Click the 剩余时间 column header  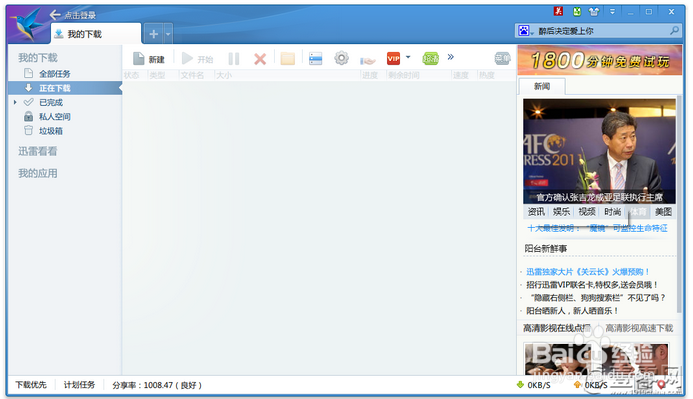pos(404,75)
